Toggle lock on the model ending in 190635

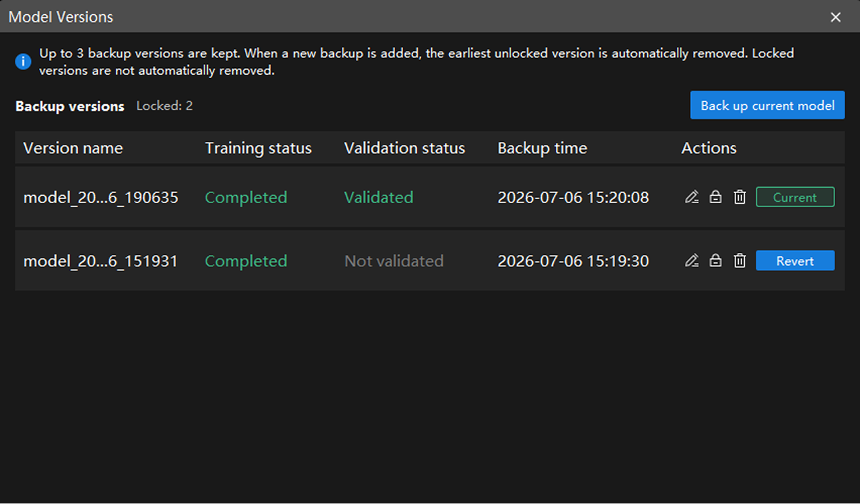pyautogui.click(x=715, y=197)
